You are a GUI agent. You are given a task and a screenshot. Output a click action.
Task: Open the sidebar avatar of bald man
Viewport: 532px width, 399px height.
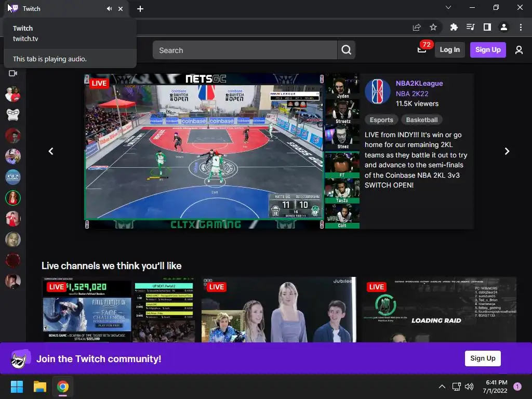13,240
